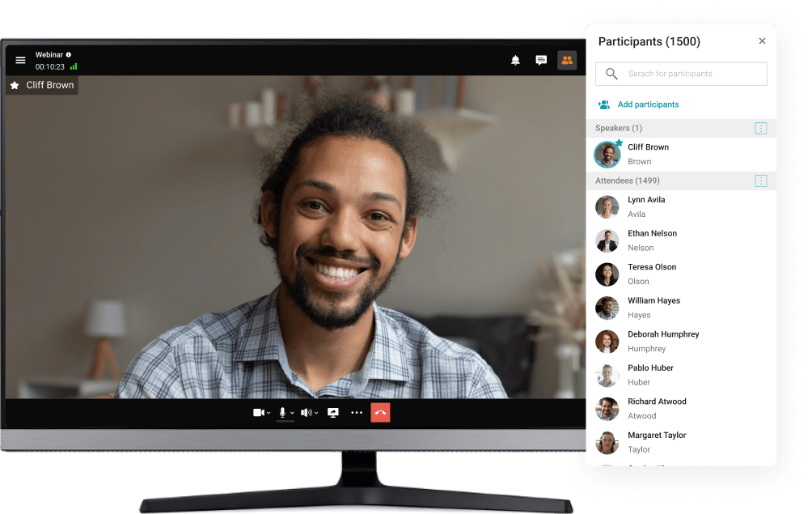Check the green signal strength indicator
Screen dimensions: 812x514
(x=74, y=66)
